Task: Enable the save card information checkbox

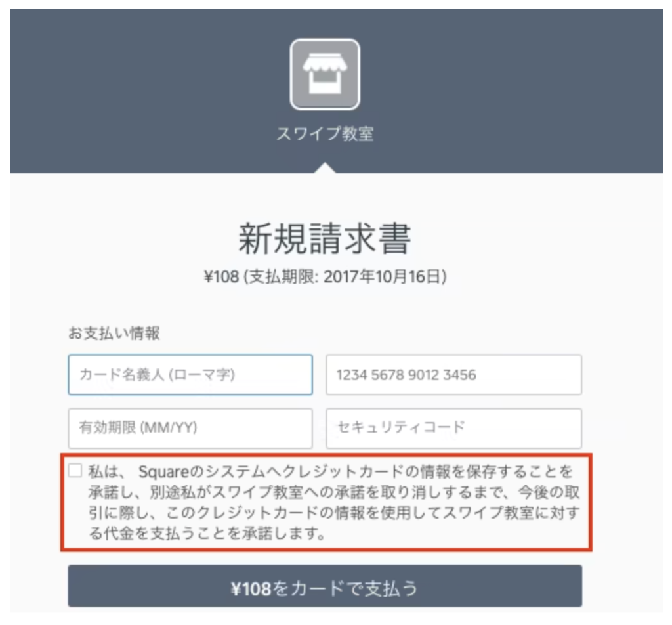Action: 75,470
